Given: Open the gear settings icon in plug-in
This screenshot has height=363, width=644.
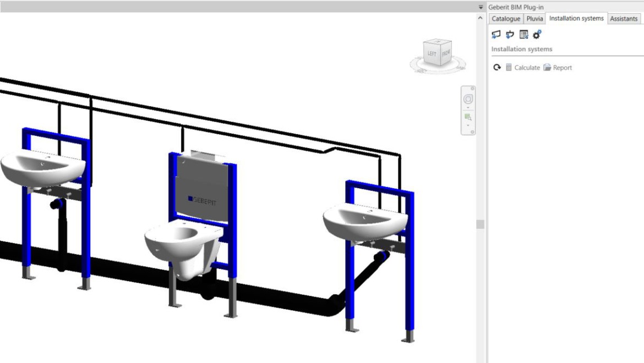Looking at the screenshot, I should (537, 35).
